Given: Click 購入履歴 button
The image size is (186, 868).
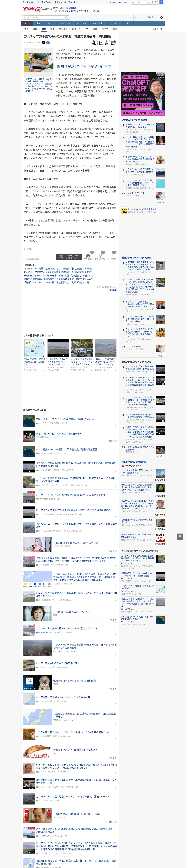Looking at the screenshot, I should (152, 18).
